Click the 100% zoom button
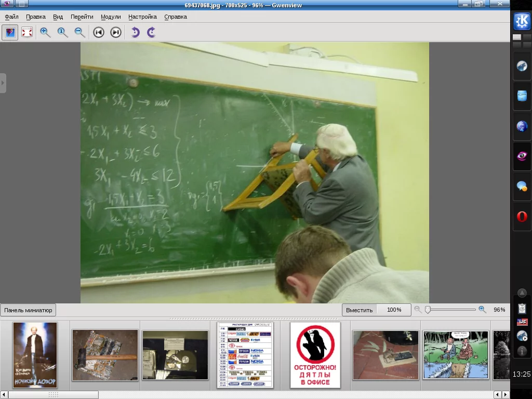 point(394,310)
